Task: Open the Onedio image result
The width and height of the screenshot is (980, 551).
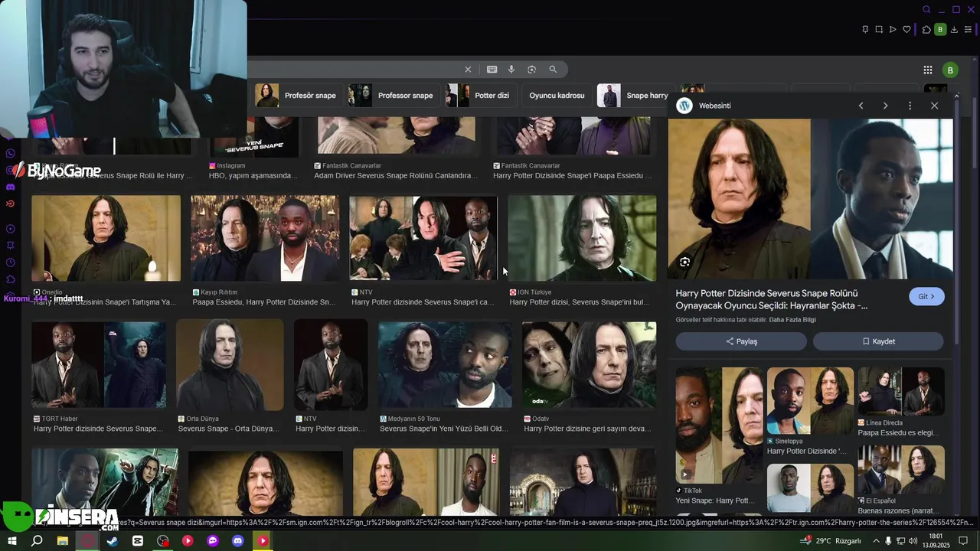Action: pyautogui.click(x=106, y=238)
